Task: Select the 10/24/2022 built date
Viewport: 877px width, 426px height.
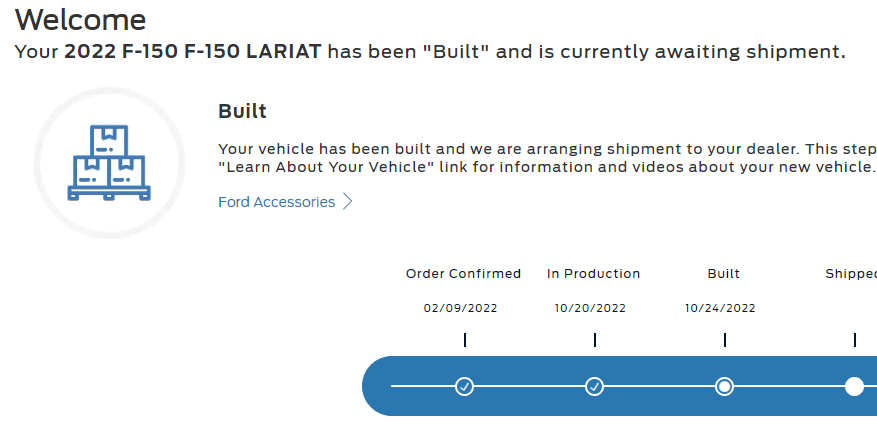Action: (x=720, y=308)
